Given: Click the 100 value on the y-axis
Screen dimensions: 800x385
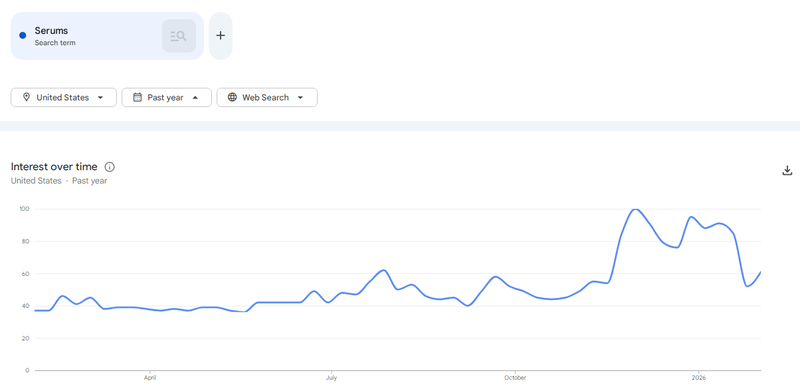Looking at the screenshot, I should click(24, 209).
